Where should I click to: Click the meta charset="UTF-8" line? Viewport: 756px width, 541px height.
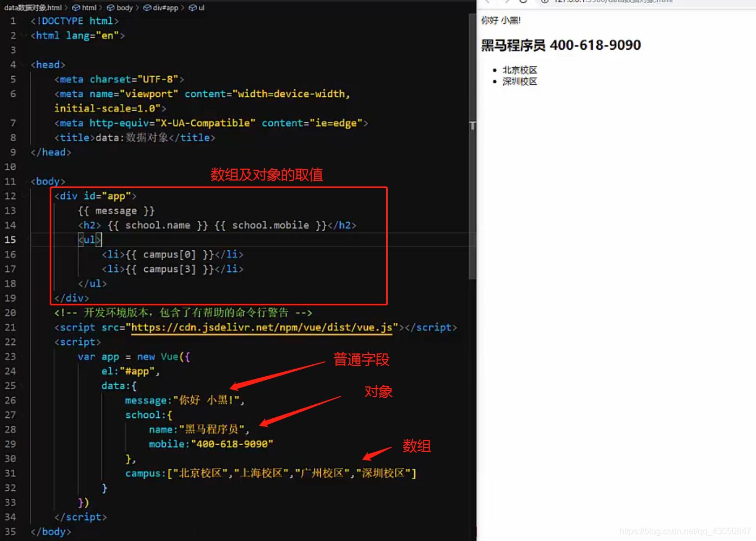point(119,79)
